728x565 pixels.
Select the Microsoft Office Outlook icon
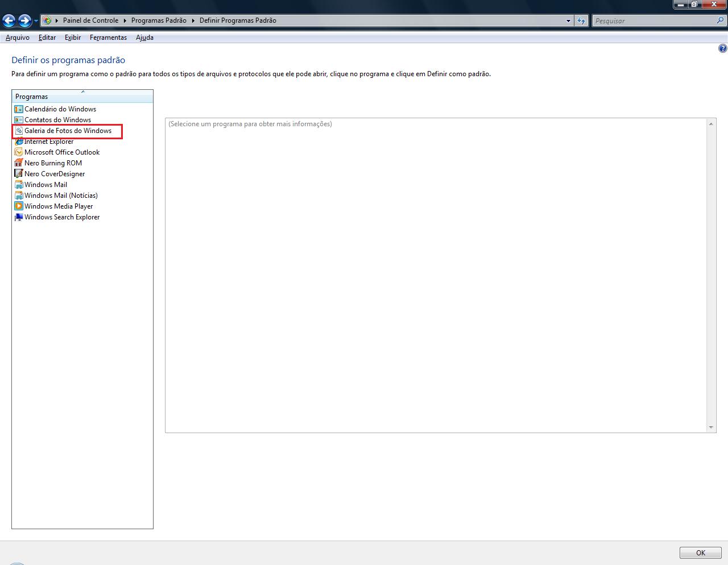pyautogui.click(x=19, y=152)
